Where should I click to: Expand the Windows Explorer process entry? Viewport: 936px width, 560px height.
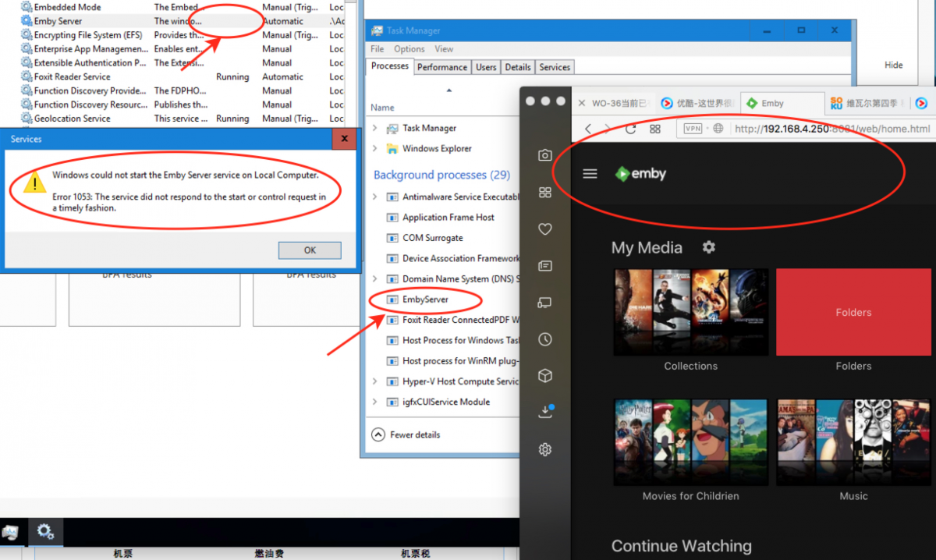click(x=375, y=148)
